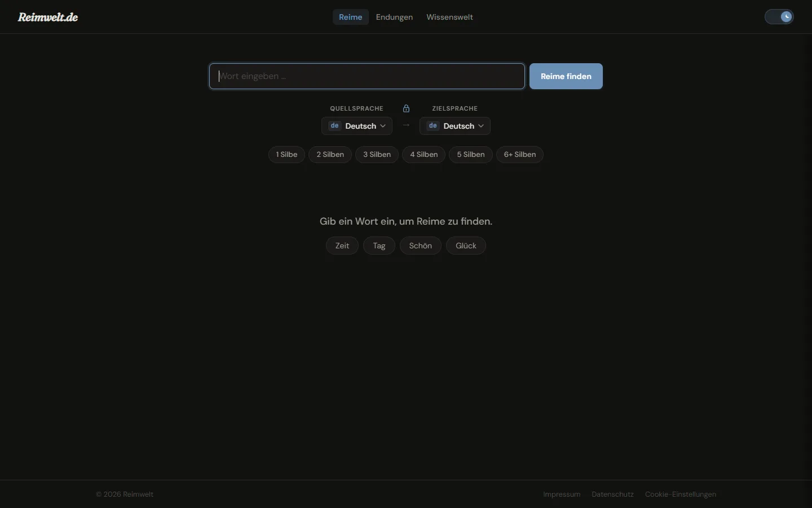Select the Reime tab
The width and height of the screenshot is (812, 508).
pyautogui.click(x=351, y=17)
